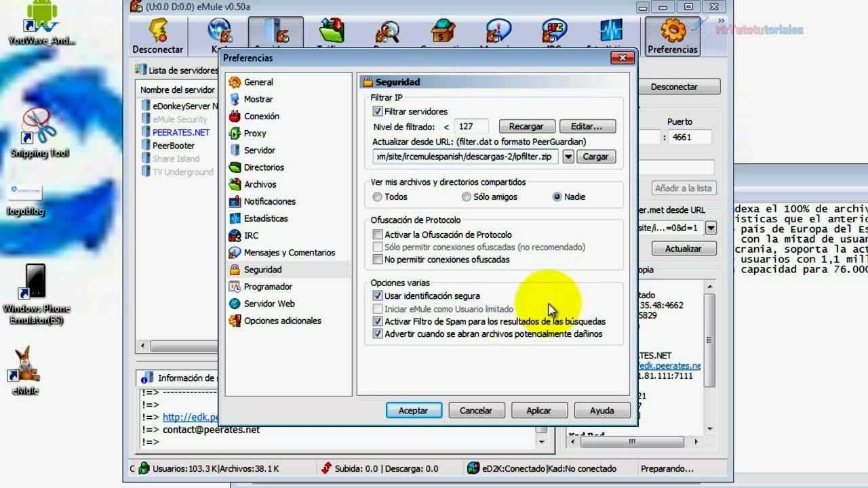Open Windows Phone Emulator desktop shortcut
The image size is (868, 488).
click(x=36, y=295)
